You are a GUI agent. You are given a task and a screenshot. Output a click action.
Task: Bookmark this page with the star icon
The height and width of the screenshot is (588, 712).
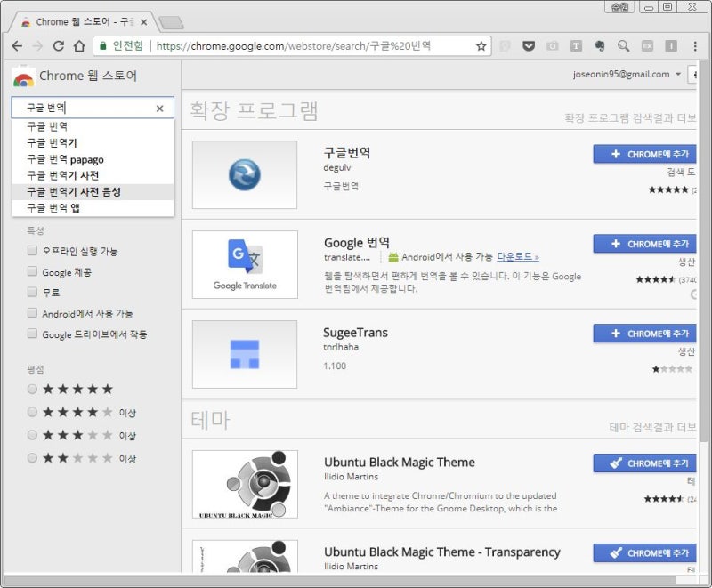coord(481,46)
